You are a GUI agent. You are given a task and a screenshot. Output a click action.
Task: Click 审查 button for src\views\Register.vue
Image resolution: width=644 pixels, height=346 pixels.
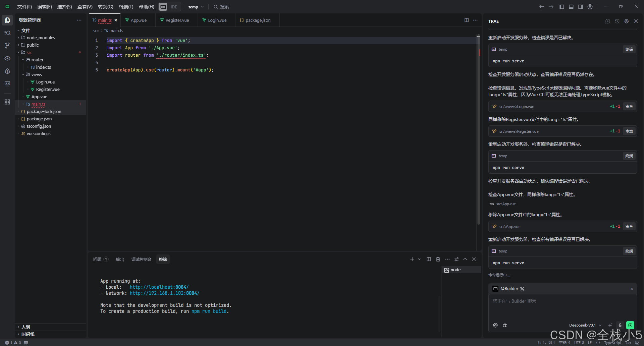tap(629, 131)
